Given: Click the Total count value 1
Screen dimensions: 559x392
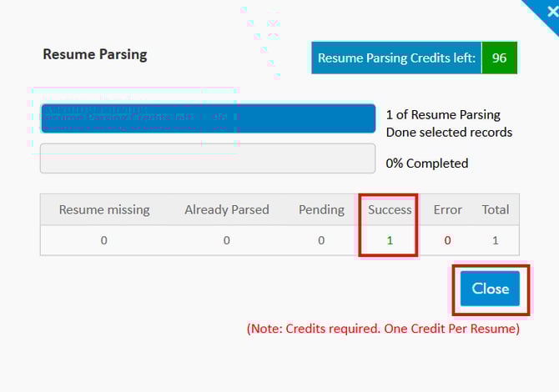Looking at the screenshot, I should [x=496, y=240].
